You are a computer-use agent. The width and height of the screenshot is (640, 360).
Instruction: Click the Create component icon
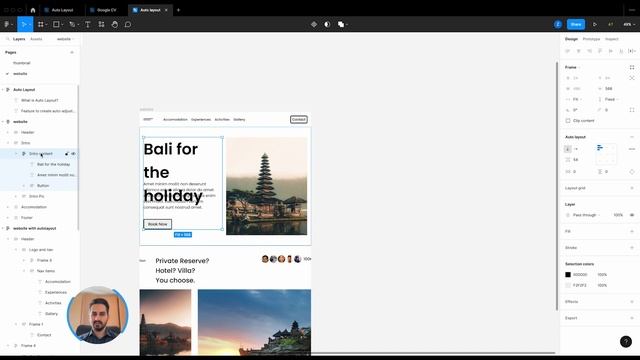314,24
